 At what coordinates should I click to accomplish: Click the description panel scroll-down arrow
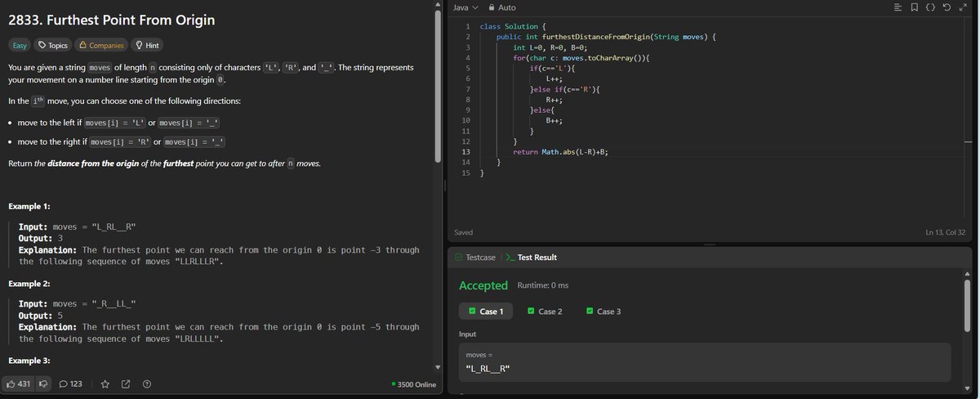tap(439, 366)
